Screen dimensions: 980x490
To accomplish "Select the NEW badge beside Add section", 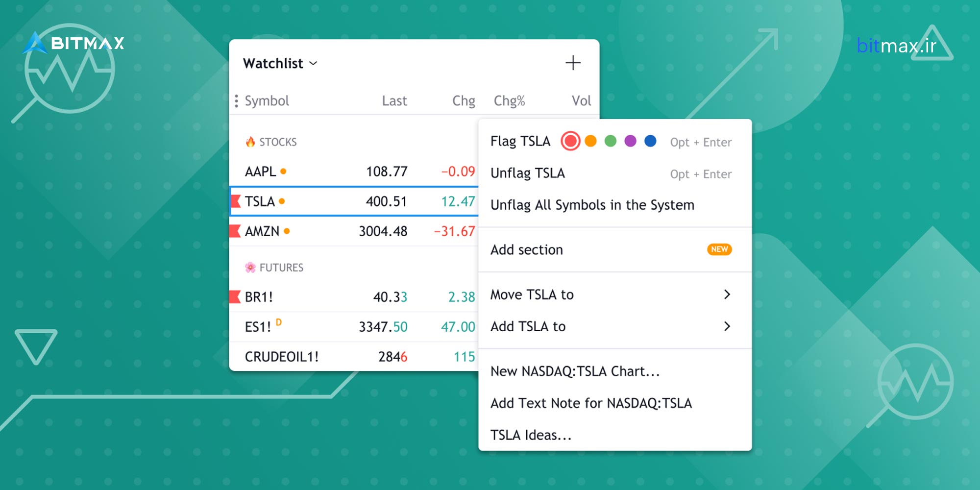I will point(719,249).
